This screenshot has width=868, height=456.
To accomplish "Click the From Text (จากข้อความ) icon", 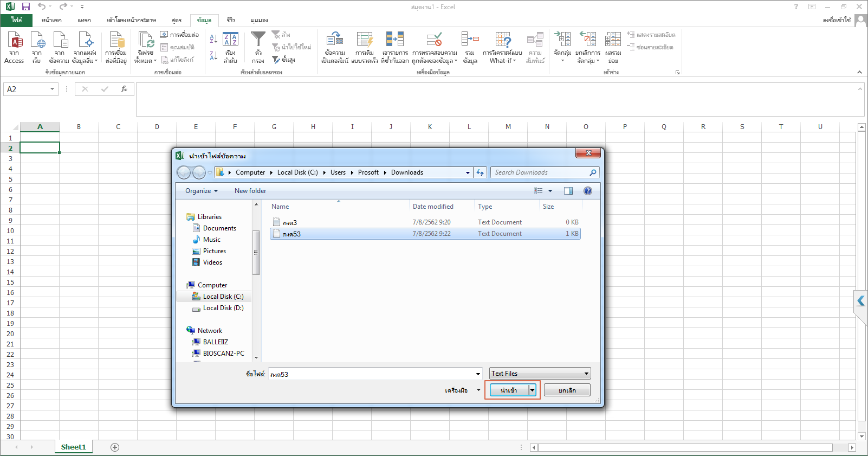I will (x=59, y=47).
